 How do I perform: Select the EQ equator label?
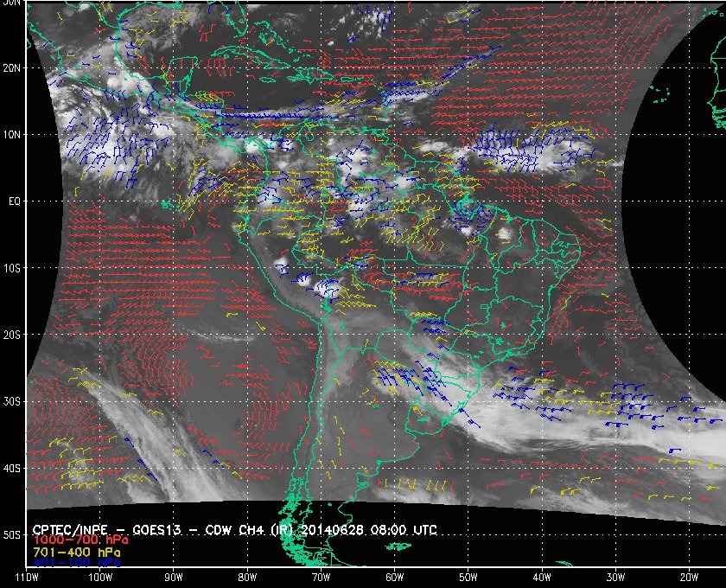[15, 201]
